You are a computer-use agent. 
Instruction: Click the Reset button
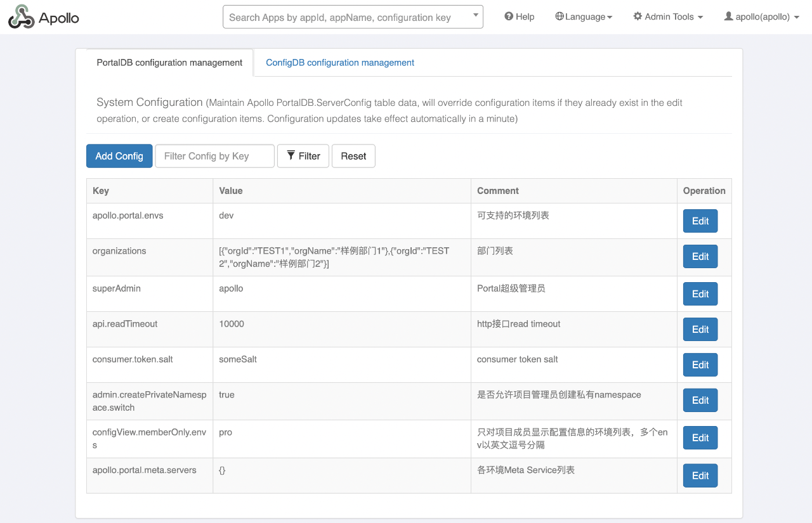click(353, 156)
